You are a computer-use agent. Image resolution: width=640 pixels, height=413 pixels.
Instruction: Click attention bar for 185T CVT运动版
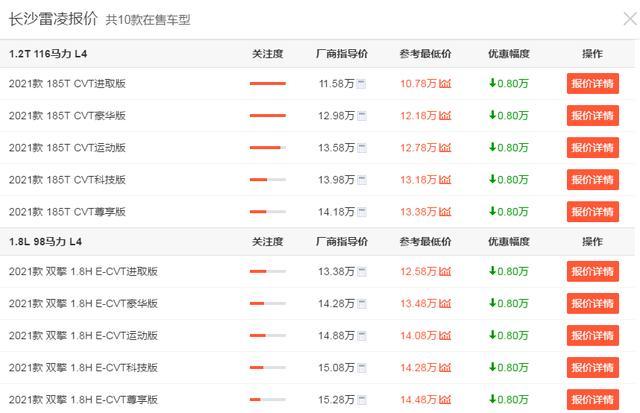pyautogui.click(x=267, y=148)
